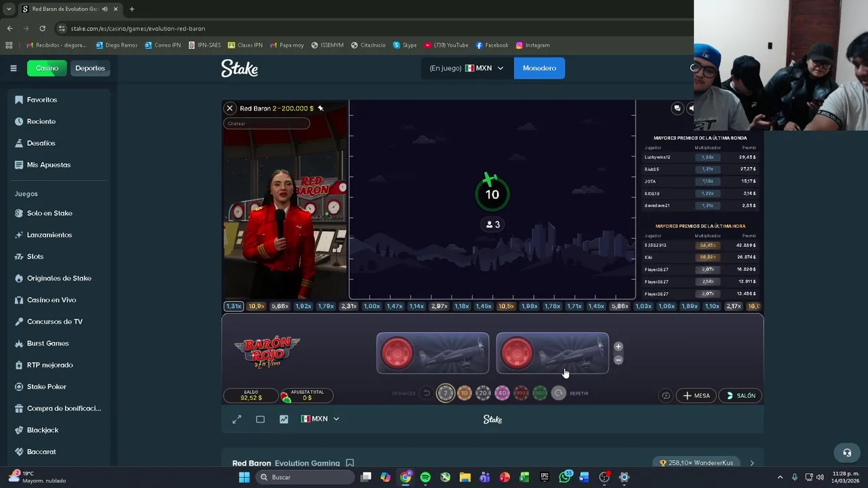Image resolution: width=868 pixels, height=488 pixels.
Task: Add another betting spot with plus
Action: pyautogui.click(x=618, y=347)
